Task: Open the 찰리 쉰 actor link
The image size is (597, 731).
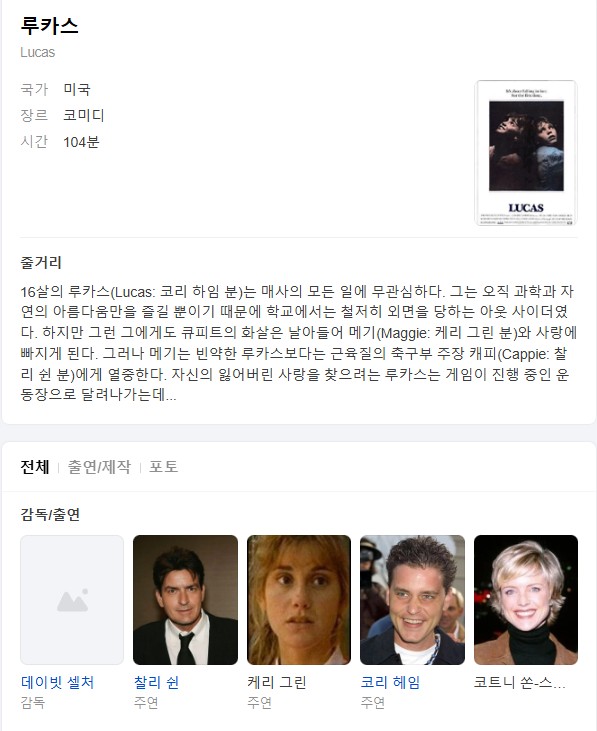Action: click(156, 683)
